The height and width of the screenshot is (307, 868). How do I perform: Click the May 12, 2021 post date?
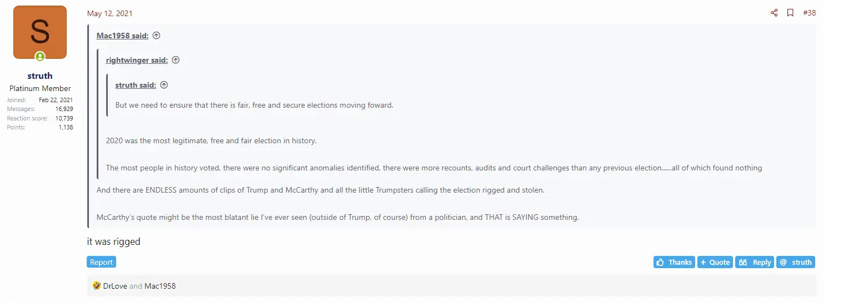point(110,13)
